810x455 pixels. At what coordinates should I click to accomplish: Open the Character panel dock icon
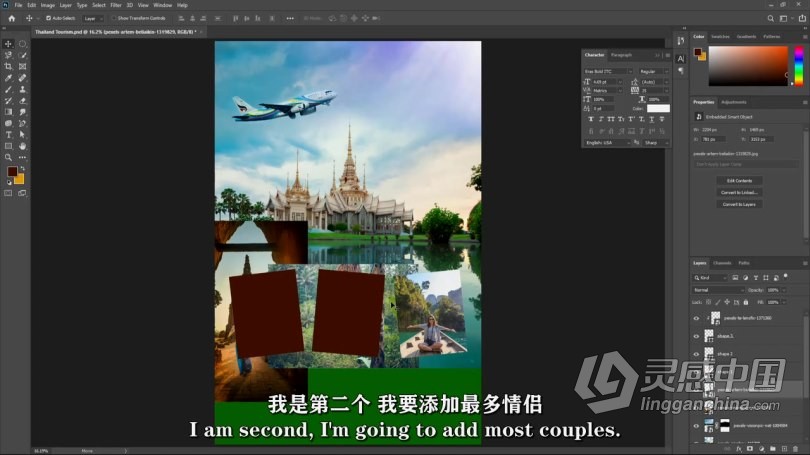[680, 59]
